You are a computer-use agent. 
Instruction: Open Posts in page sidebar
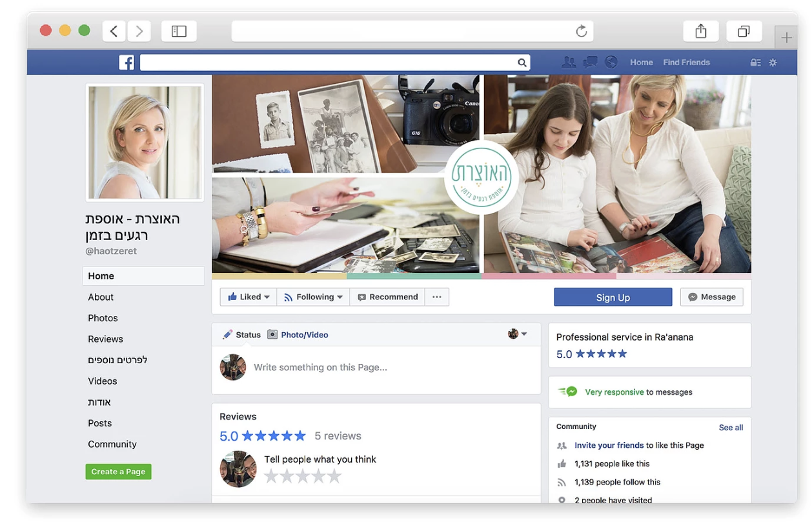click(x=100, y=423)
